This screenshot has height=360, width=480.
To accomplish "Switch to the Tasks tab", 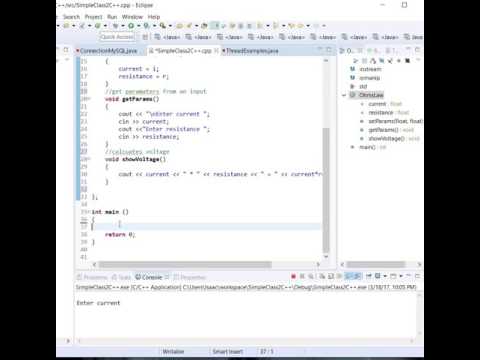I will tap(122, 277).
